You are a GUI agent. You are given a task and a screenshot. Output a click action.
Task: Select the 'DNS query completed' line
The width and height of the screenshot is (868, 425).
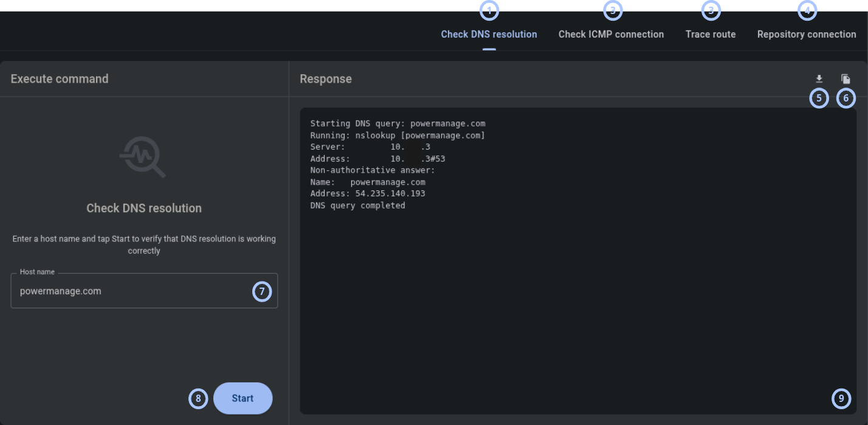[x=357, y=206]
